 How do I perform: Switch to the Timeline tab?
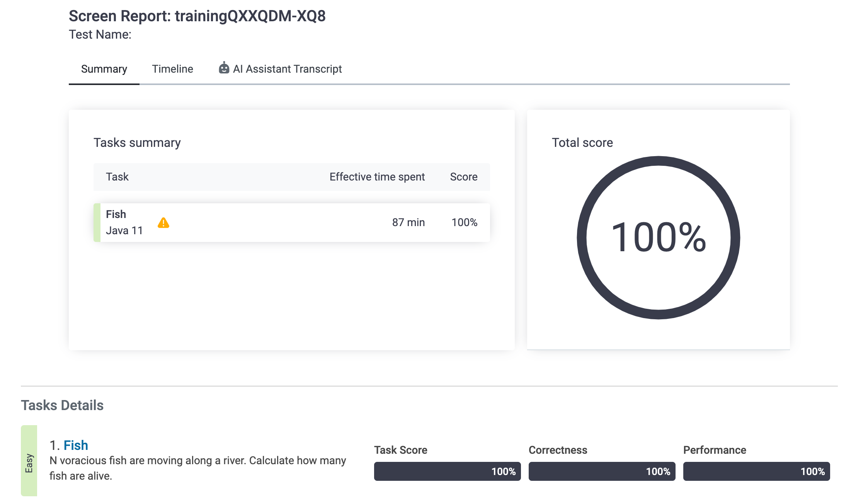172,69
